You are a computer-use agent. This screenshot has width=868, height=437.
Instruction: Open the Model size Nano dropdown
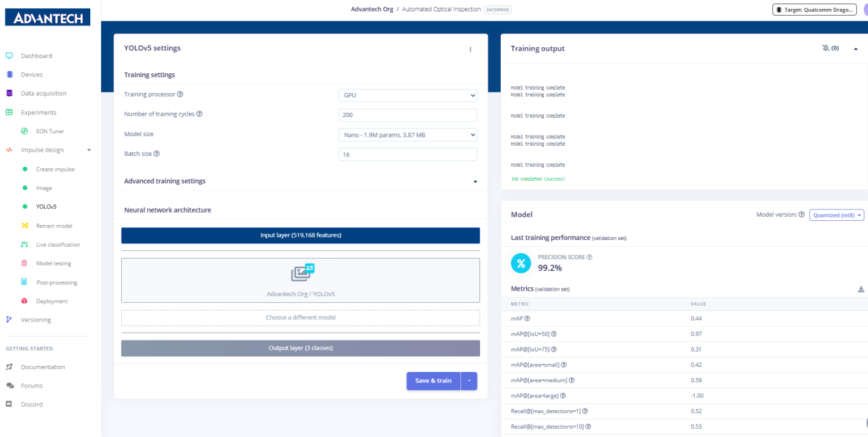tap(408, 135)
